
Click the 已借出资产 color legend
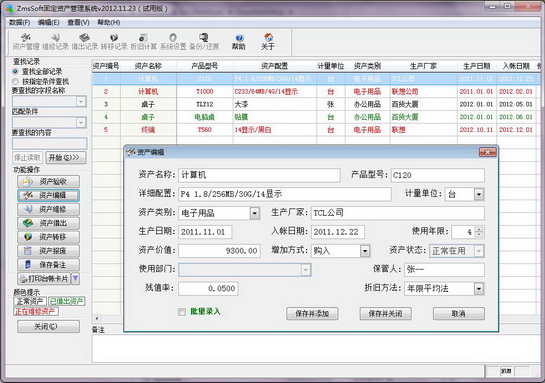(66, 301)
